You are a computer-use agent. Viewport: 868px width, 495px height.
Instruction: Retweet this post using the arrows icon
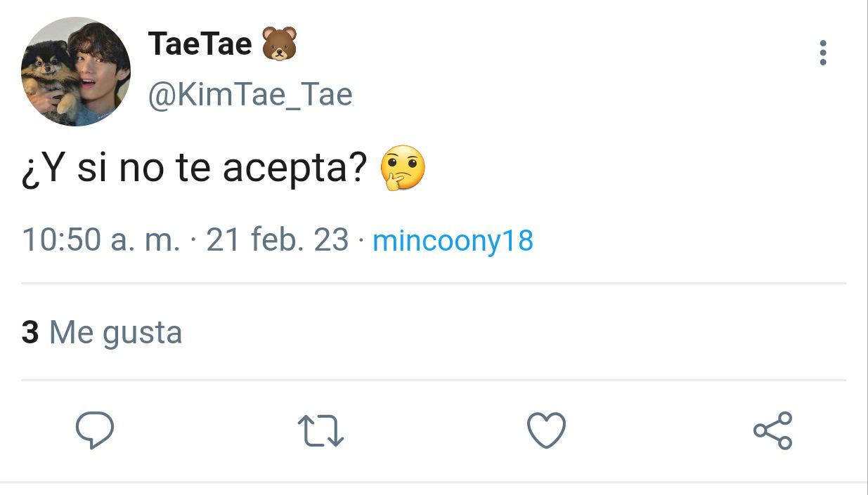point(320,430)
